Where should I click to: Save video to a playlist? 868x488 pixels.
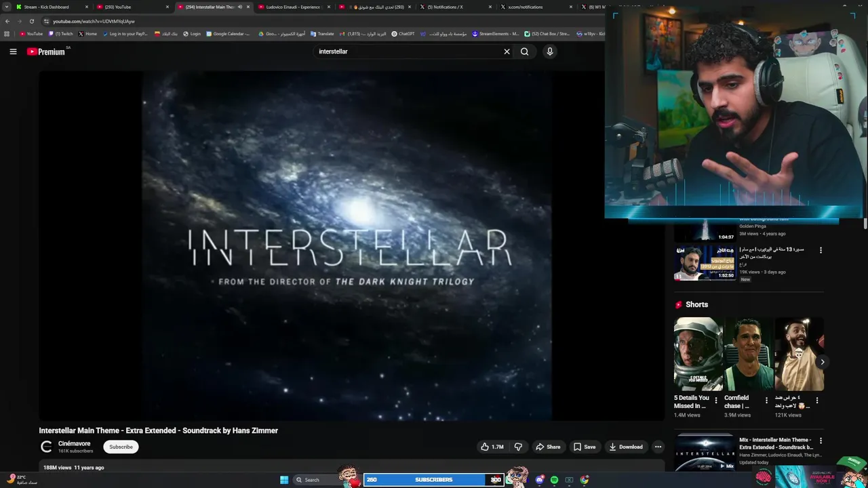pos(585,447)
